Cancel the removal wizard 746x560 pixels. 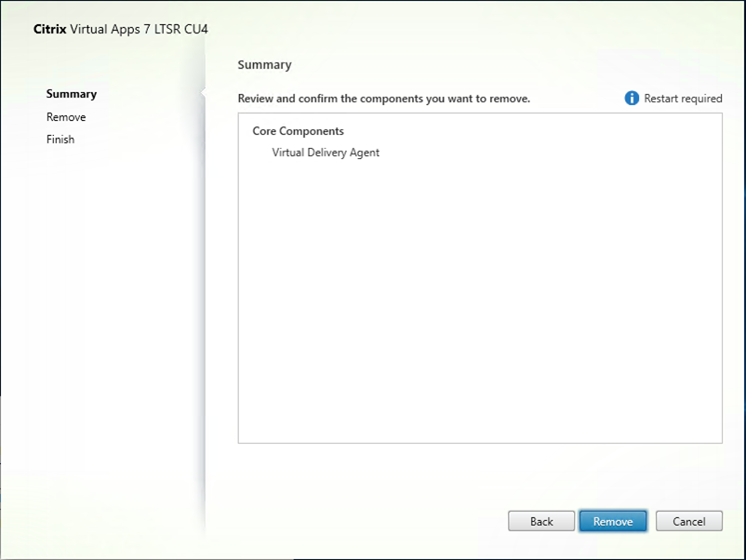pos(689,521)
